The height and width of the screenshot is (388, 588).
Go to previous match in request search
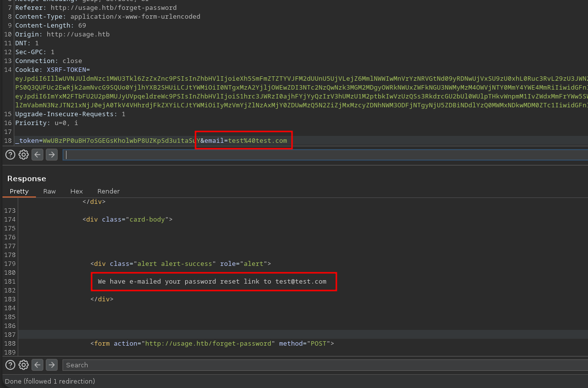(37, 155)
